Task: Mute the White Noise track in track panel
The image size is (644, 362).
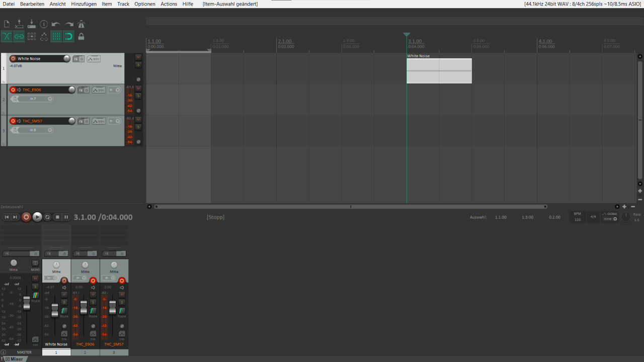Action: click(138, 57)
